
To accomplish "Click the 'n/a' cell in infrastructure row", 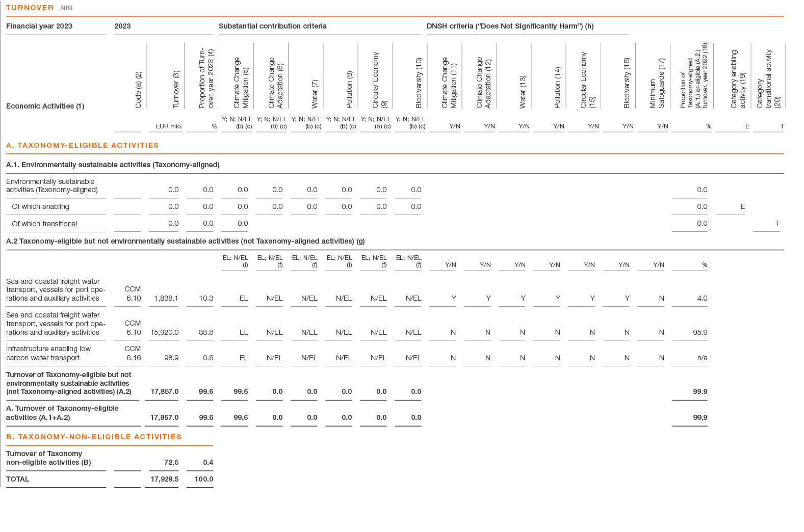I will coord(702,358).
